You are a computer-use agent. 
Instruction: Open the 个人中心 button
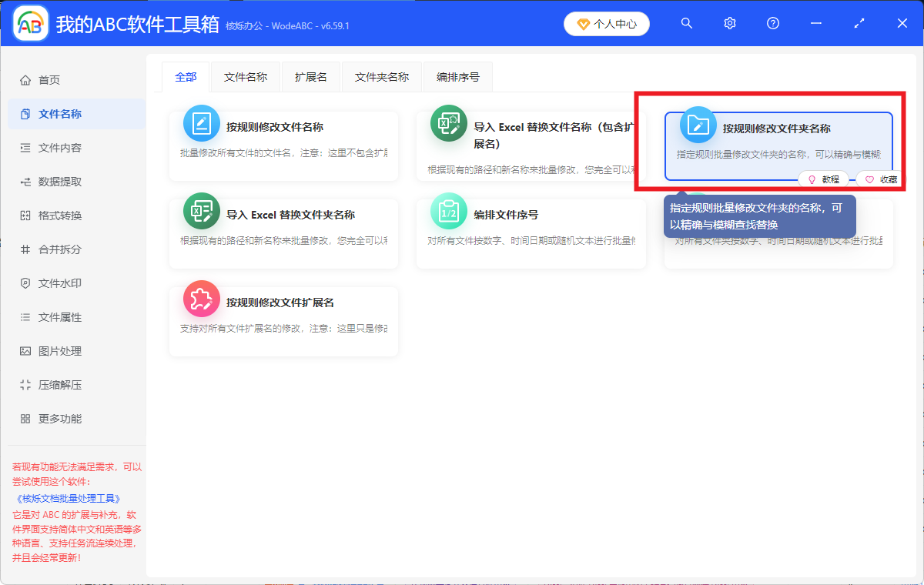pos(606,24)
